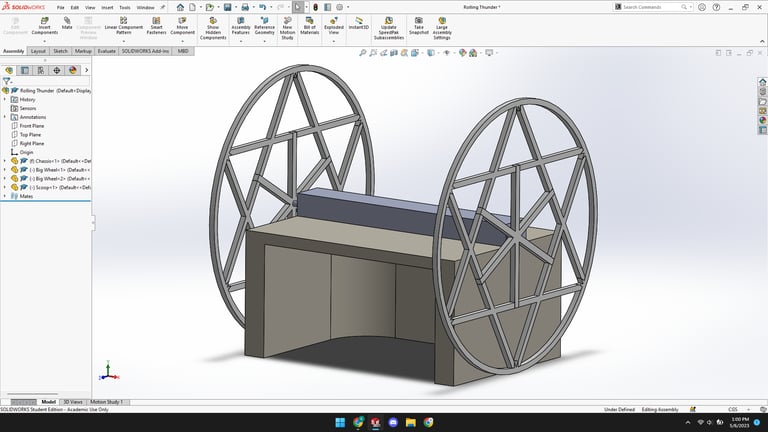Select the Mate tool
The image size is (768, 432).
pyautogui.click(x=67, y=23)
